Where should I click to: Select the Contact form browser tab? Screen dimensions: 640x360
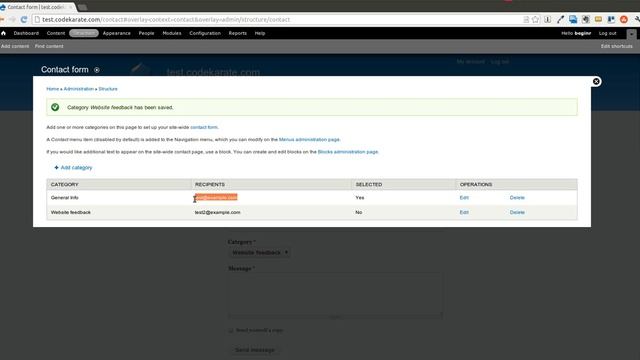pyautogui.click(x=37, y=7)
